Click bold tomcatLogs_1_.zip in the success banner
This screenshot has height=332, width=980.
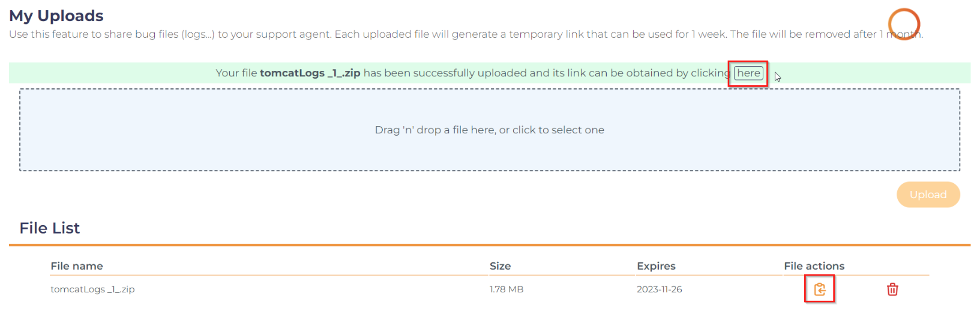coord(310,73)
